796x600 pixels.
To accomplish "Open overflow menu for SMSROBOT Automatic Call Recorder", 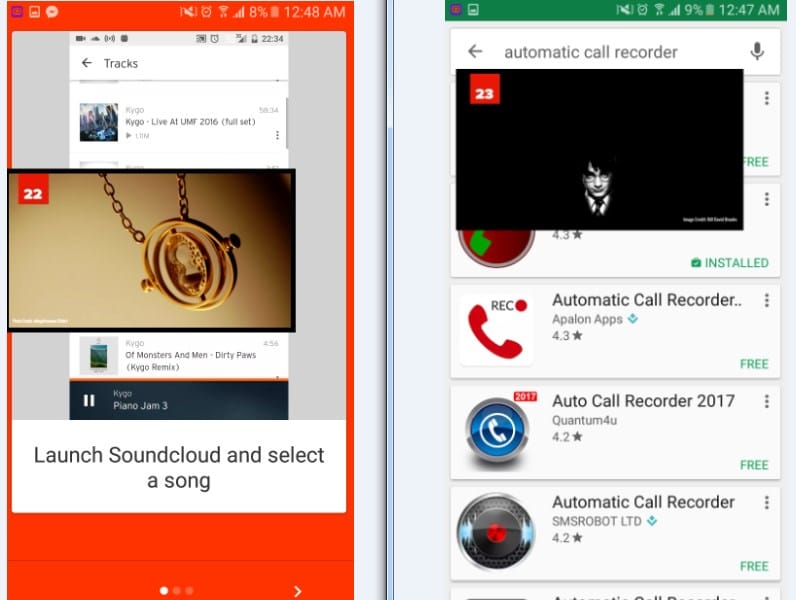I will (x=766, y=502).
